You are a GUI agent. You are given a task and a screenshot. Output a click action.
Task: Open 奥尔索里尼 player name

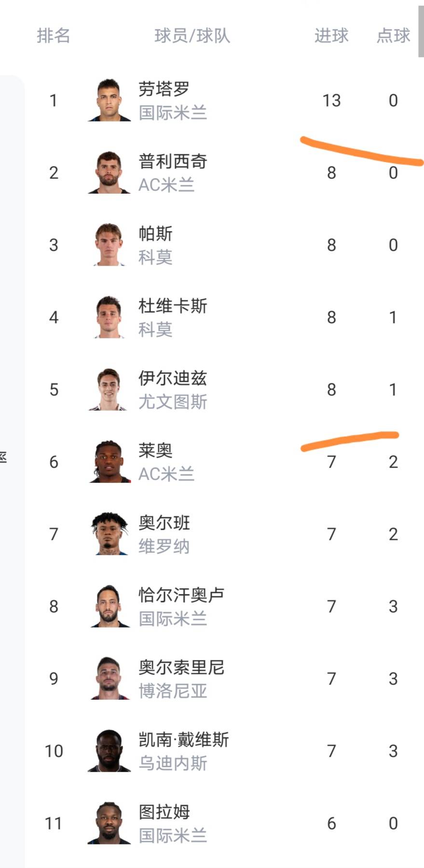[x=181, y=667]
